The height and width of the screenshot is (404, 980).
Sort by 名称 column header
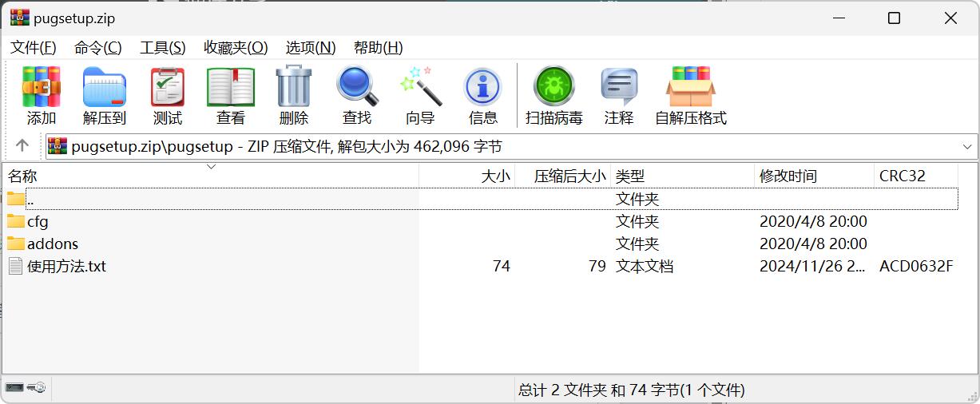pos(22,176)
